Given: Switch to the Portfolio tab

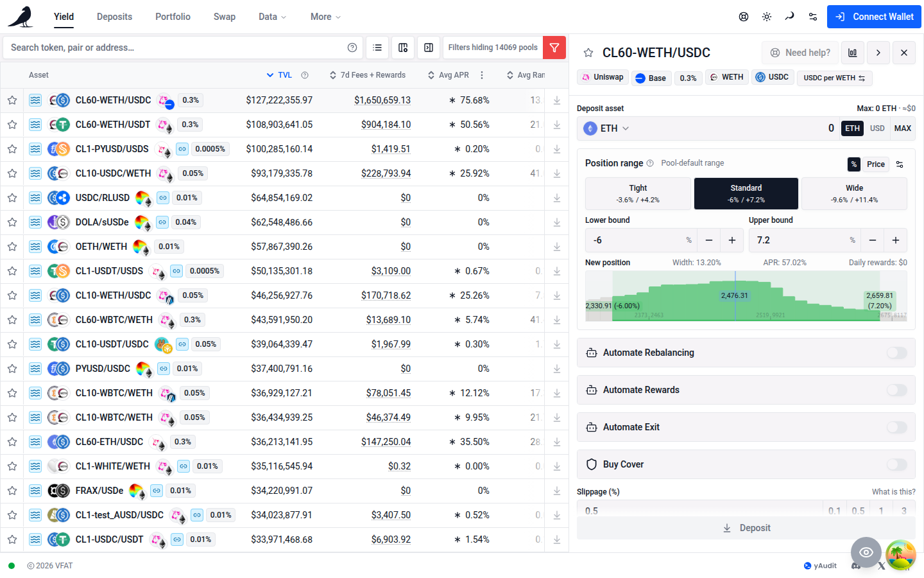Looking at the screenshot, I should click(x=173, y=17).
